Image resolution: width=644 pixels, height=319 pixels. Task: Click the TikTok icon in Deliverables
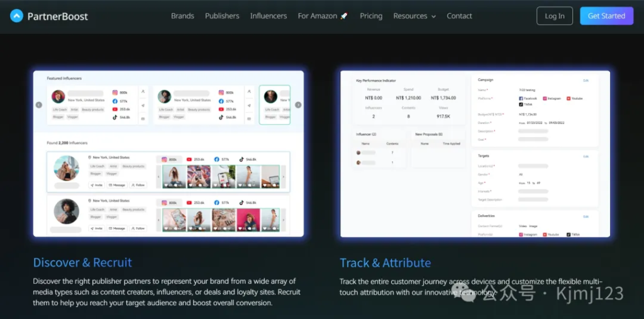tap(569, 234)
